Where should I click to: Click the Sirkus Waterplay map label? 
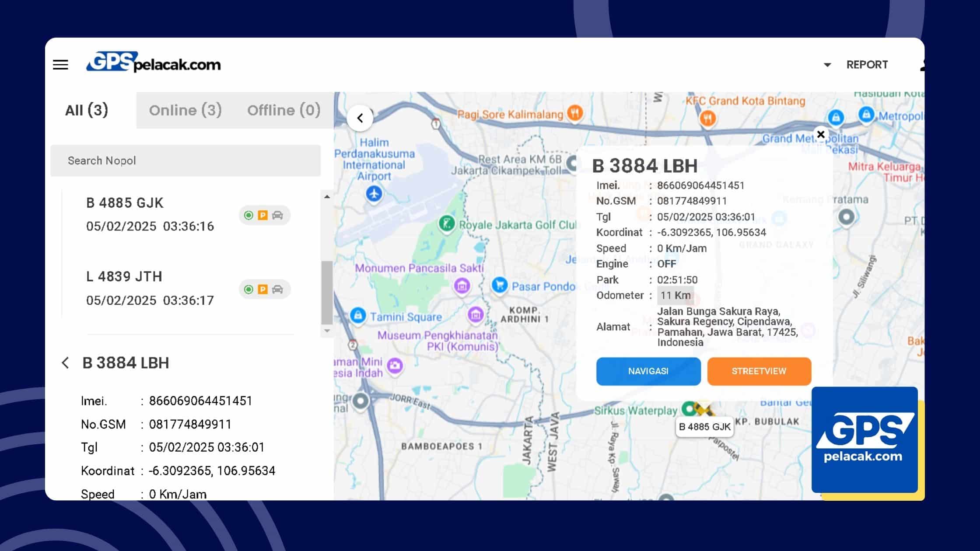tap(635, 411)
